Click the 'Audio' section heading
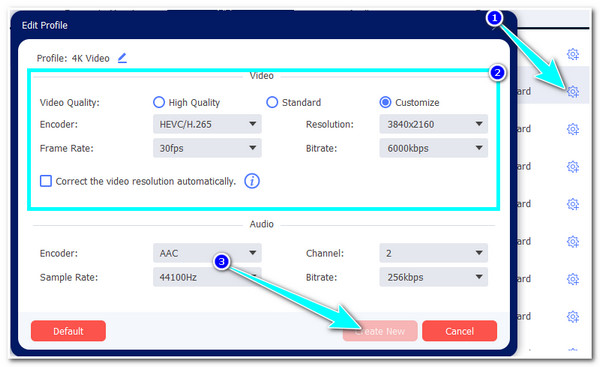The image size is (600, 367). 262,224
